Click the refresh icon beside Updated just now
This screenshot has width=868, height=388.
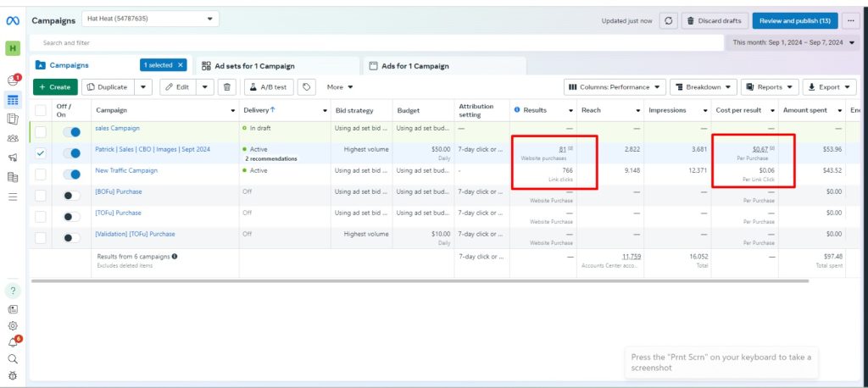click(x=668, y=21)
